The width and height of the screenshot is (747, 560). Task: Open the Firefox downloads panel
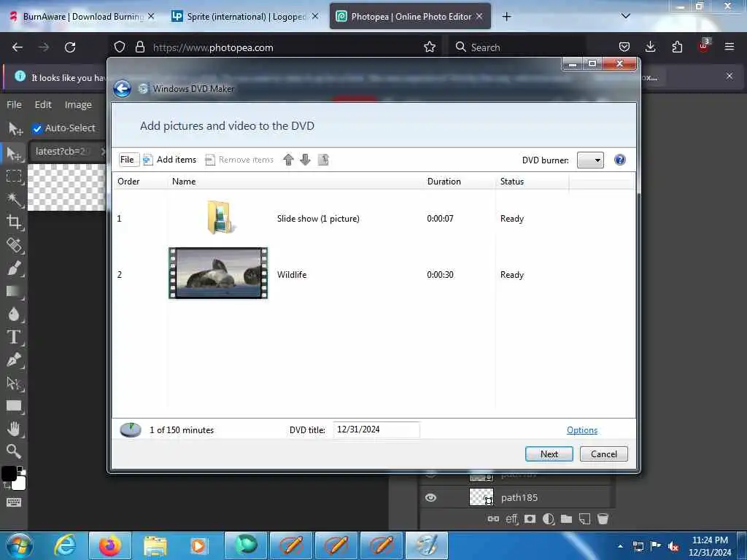[x=650, y=47]
